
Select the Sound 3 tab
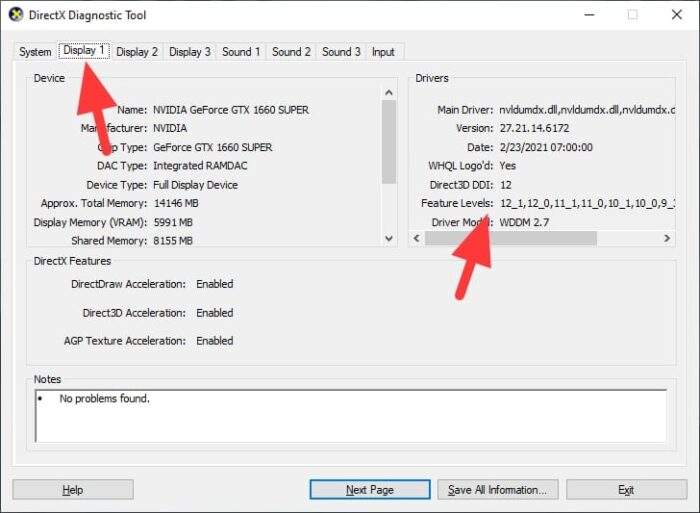point(341,52)
